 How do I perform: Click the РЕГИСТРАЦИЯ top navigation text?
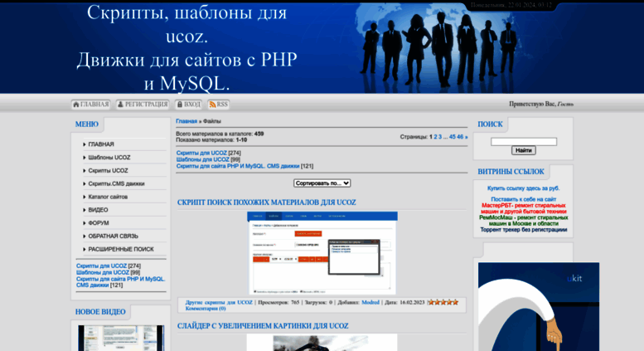click(x=146, y=105)
